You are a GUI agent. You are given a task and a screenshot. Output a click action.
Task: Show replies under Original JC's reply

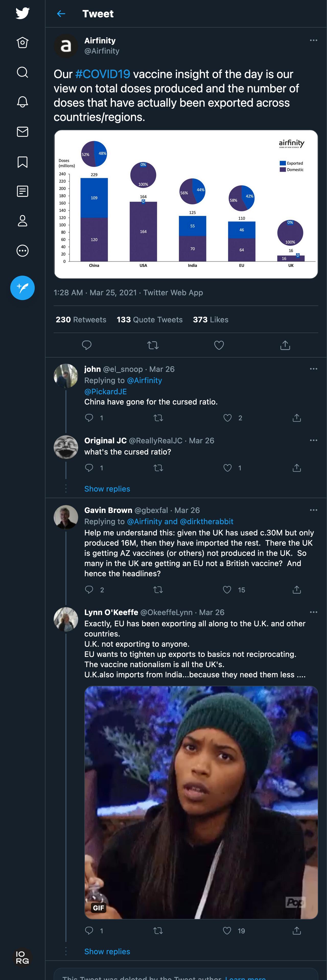pyautogui.click(x=107, y=489)
